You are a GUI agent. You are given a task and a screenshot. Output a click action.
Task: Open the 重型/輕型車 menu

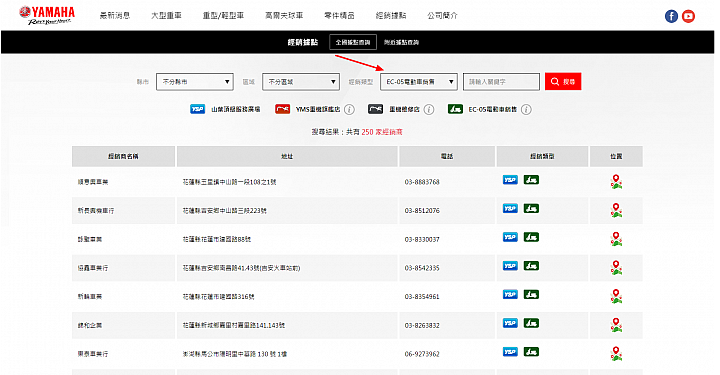coord(223,16)
